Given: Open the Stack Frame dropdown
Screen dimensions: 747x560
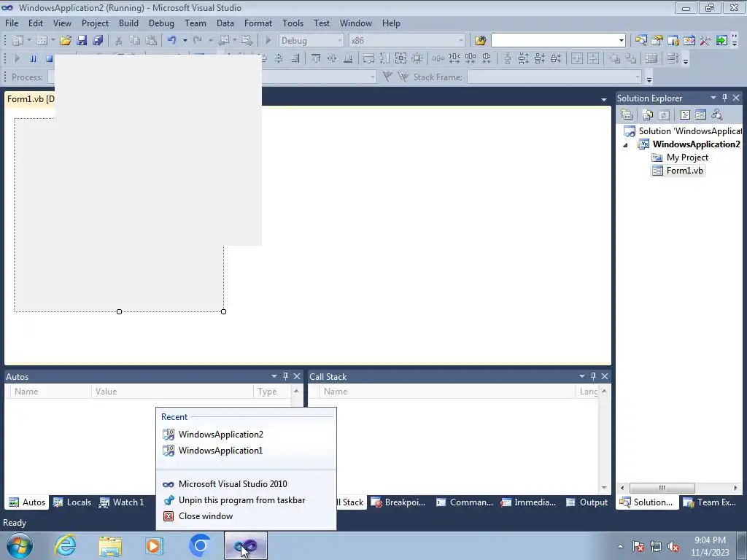Looking at the screenshot, I should [x=637, y=77].
